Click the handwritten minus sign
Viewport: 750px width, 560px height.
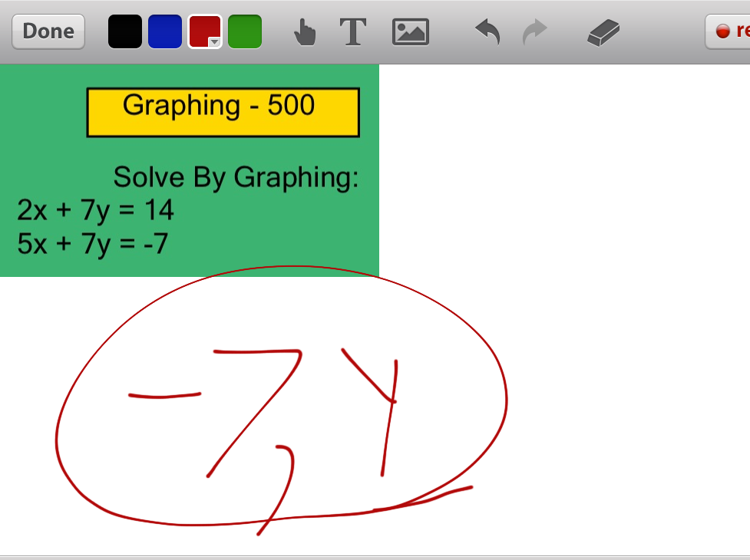tap(164, 396)
